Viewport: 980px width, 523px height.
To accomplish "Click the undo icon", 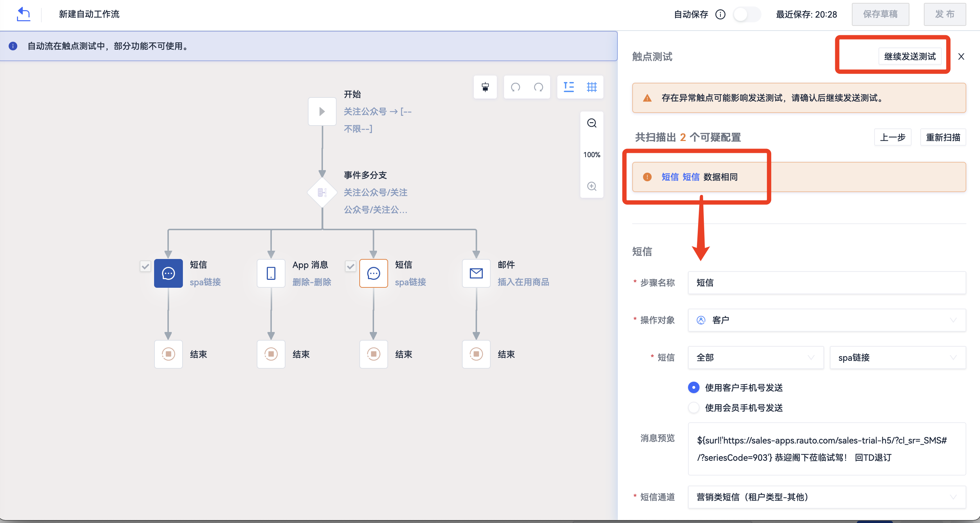I will tap(516, 87).
